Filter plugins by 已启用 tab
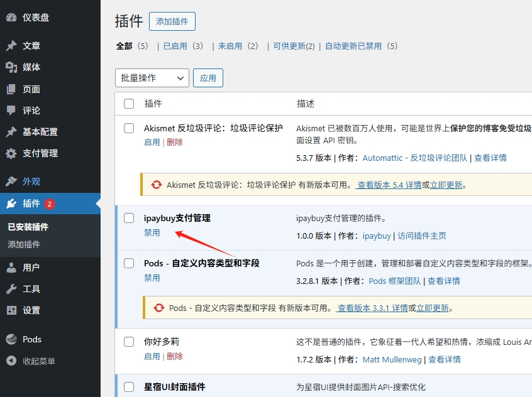Viewport: 532px width, 397px height. [x=174, y=46]
